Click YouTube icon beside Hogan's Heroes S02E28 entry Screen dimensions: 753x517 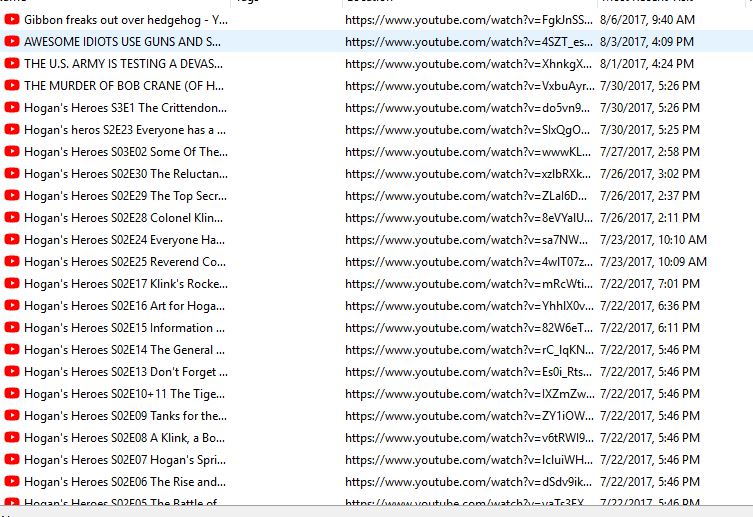[12, 217]
